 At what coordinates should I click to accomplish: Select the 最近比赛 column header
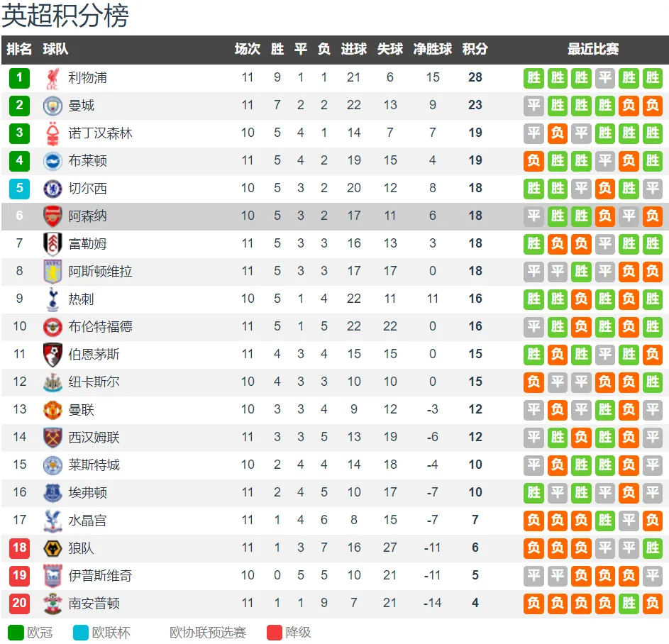click(592, 49)
